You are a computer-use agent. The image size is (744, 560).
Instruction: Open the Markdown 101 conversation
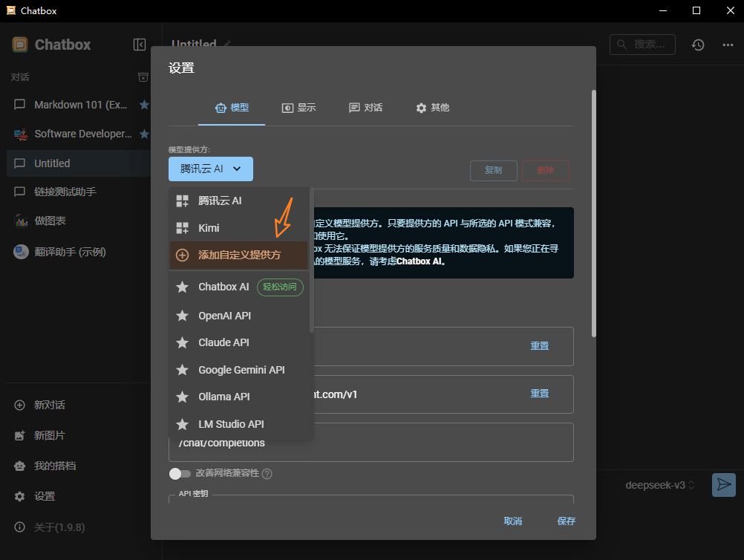point(79,105)
